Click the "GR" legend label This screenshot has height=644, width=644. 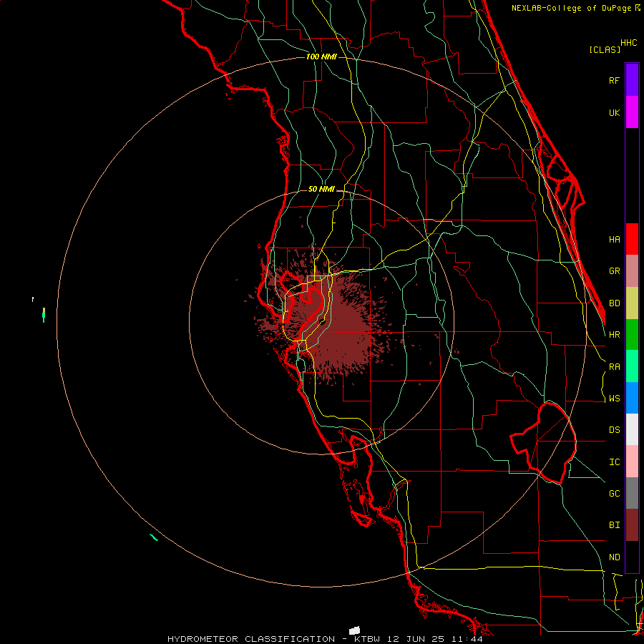(614, 271)
